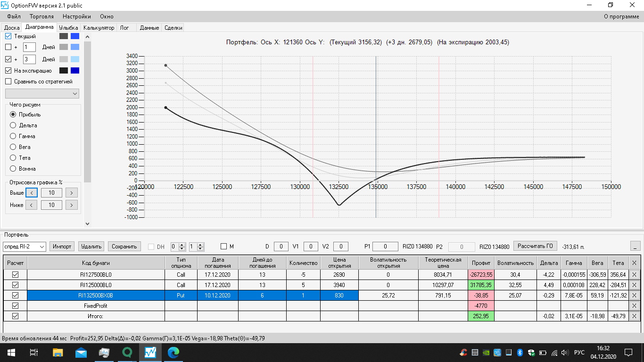
Task: Increase the Ниже chart range with right arrow
Action: (x=72, y=205)
